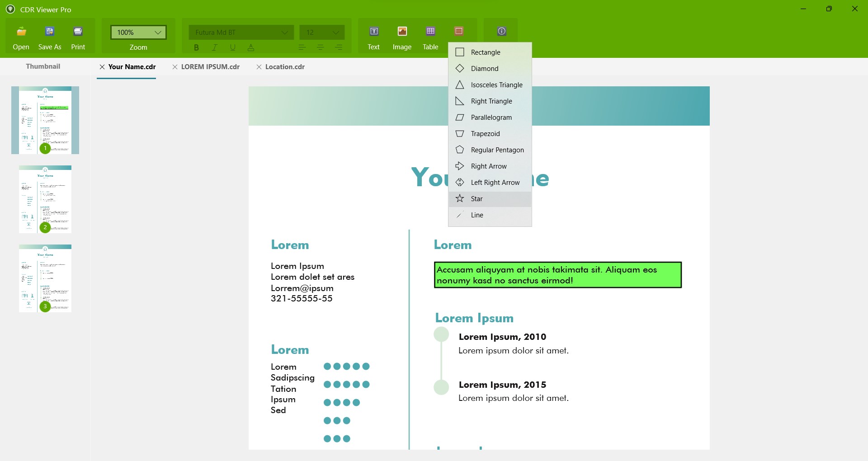Screen dimensions: 868x461
Task: Toggle underline formatting
Action: click(232, 47)
